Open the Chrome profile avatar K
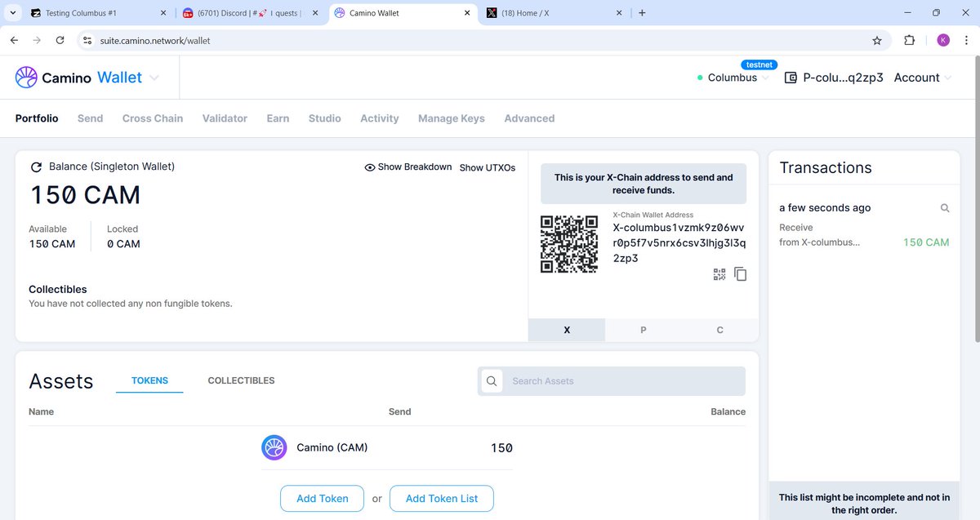980x520 pixels. [x=943, y=40]
